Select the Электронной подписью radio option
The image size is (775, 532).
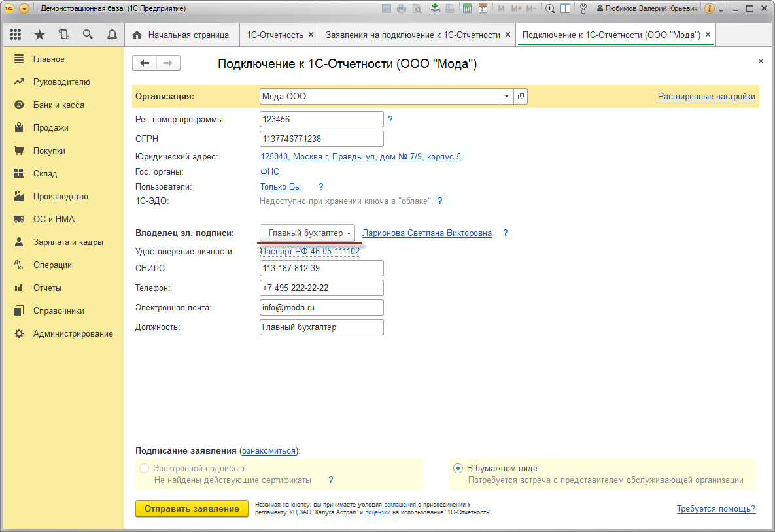pos(145,469)
